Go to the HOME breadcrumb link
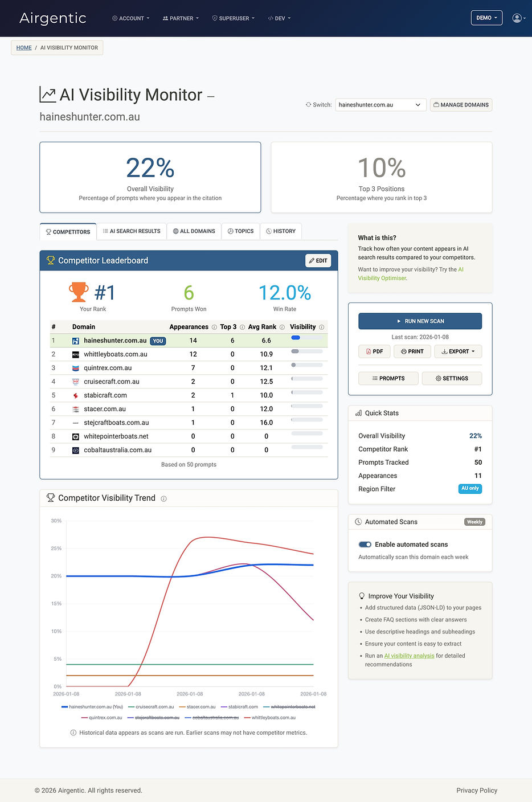532x802 pixels. pos(24,48)
